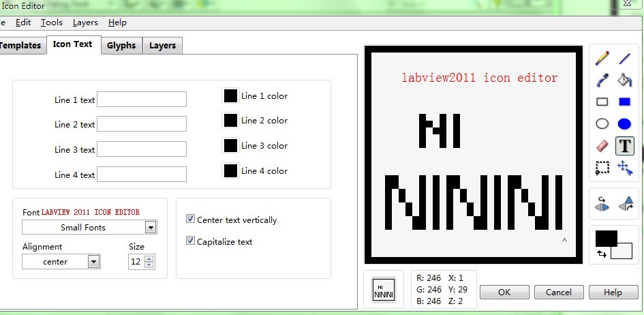Choose the Filled Rectangle tool

click(625, 102)
